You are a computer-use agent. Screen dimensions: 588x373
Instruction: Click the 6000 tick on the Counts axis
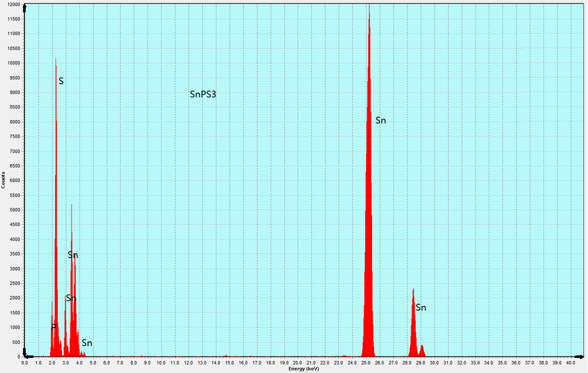(15, 180)
